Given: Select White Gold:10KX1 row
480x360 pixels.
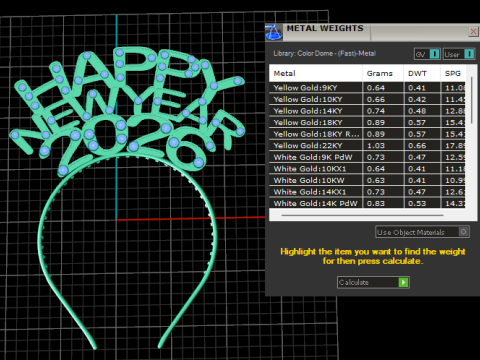Looking at the screenshot, I should [367, 169].
